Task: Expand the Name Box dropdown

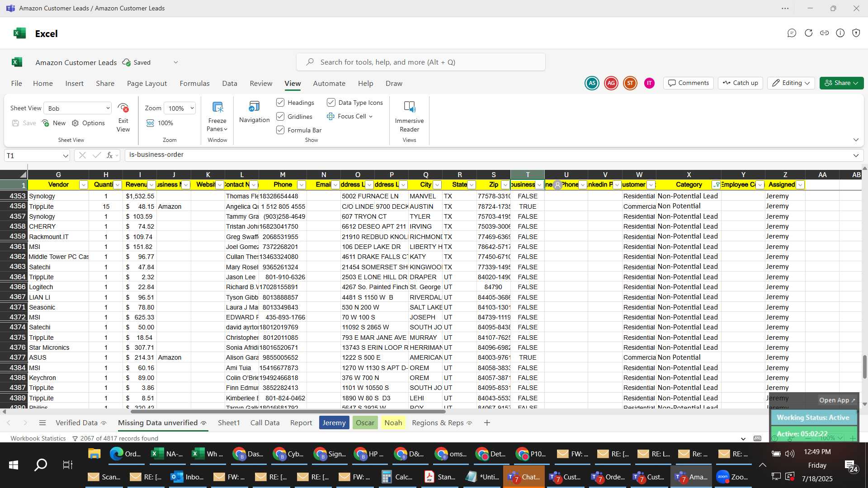Action: (x=66, y=156)
